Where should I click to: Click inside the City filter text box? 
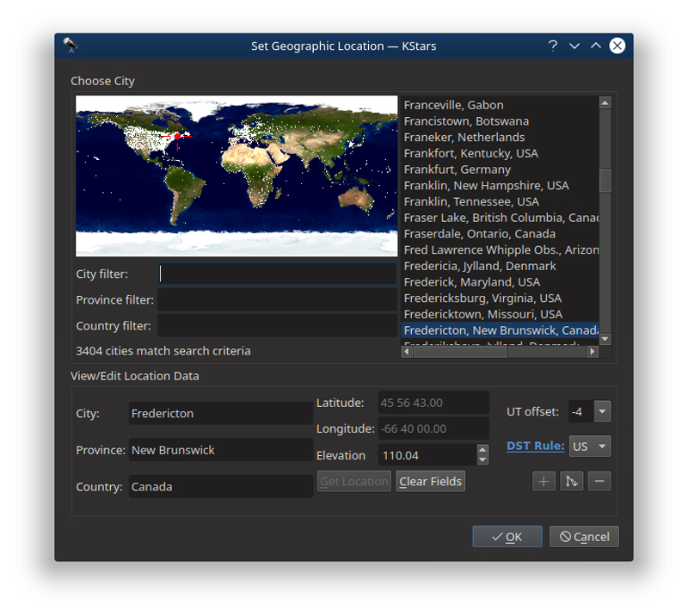coord(277,274)
